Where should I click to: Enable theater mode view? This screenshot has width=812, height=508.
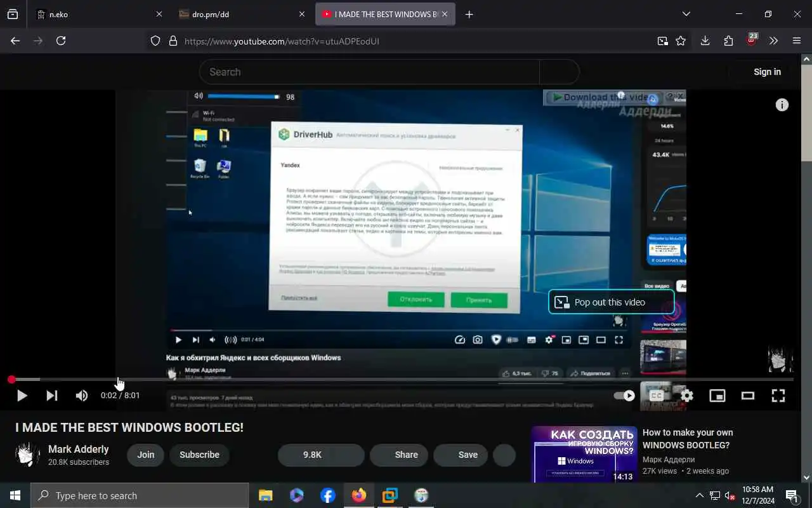coord(748,396)
